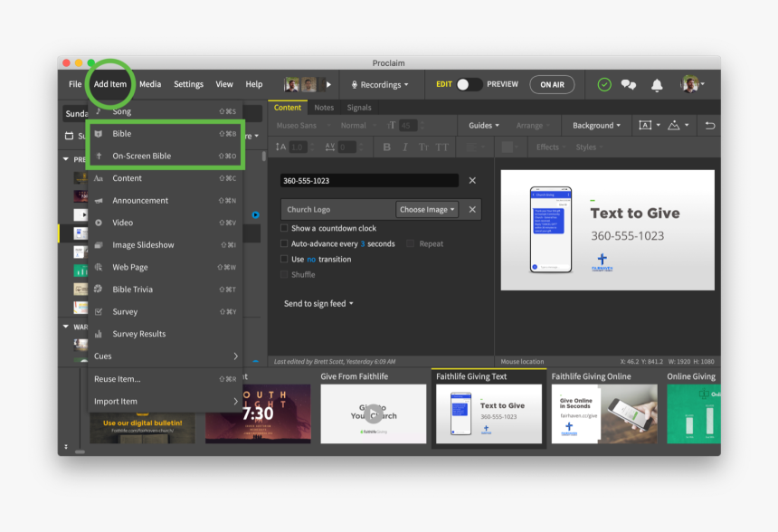The width and height of the screenshot is (778, 532).
Task: Enable Use no transition checkbox
Action: pyautogui.click(x=284, y=259)
